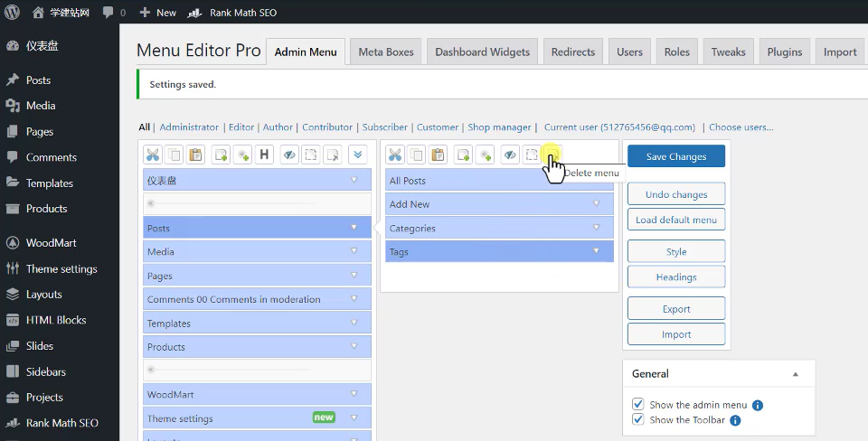This screenshot has width=868, height=441.
Task: Switch to the Roles tab
Action: tap(677, 52)
